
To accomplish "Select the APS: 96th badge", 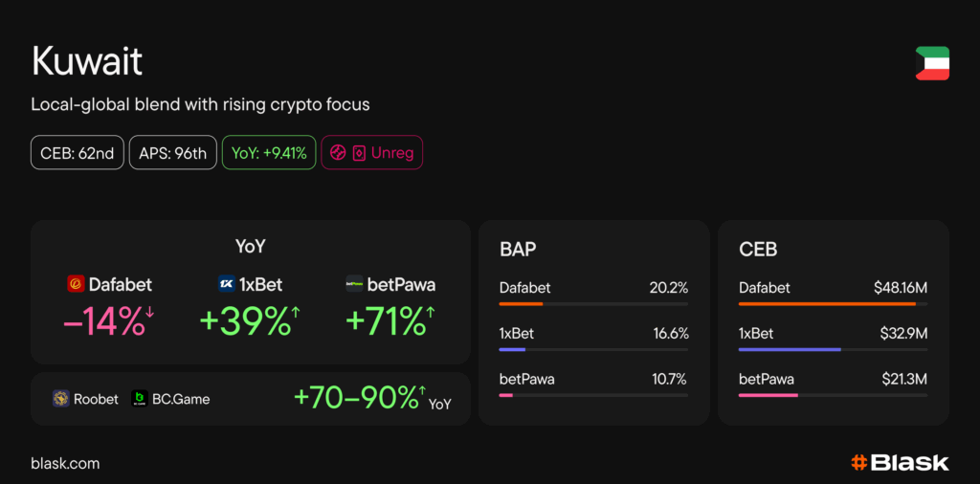I will click(x=172, y=153).
